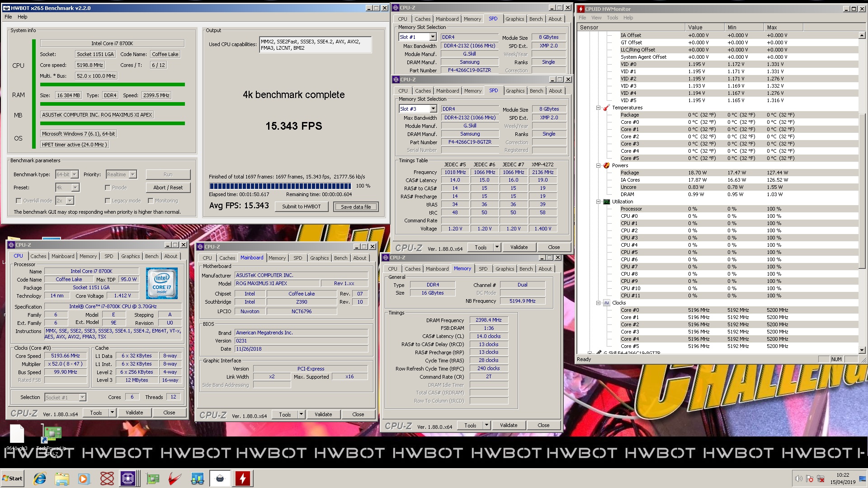Click the Clocks waveform icon in HWMonitor
The width and height of the screenshot is (868, 488).
(x=606, y=303)
